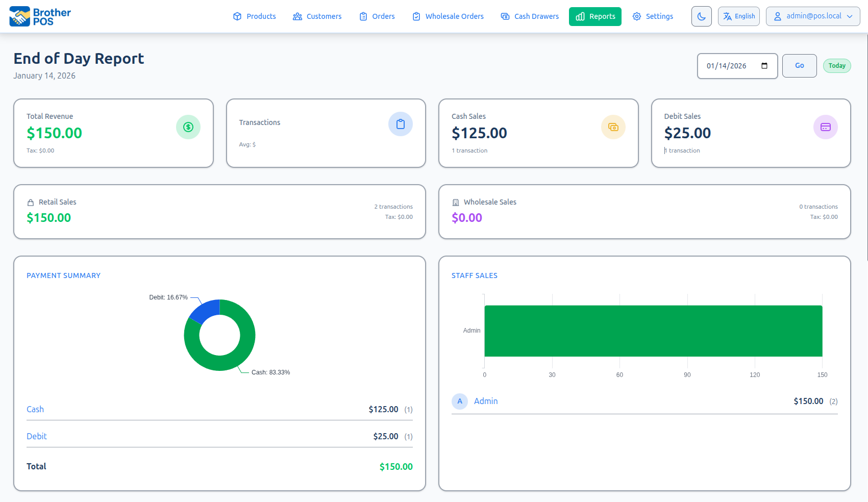Click the green dollar Total Revenue icon
This screenshot has width=868, height=502.
tap(188, 127)
